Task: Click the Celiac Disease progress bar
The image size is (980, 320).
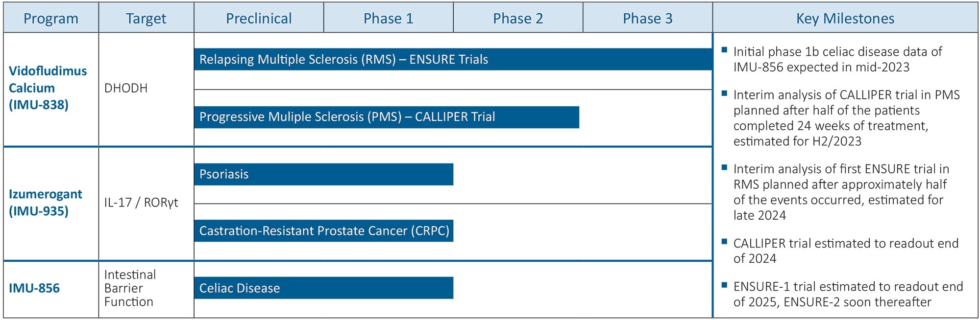Action: [x=323, y=288]
